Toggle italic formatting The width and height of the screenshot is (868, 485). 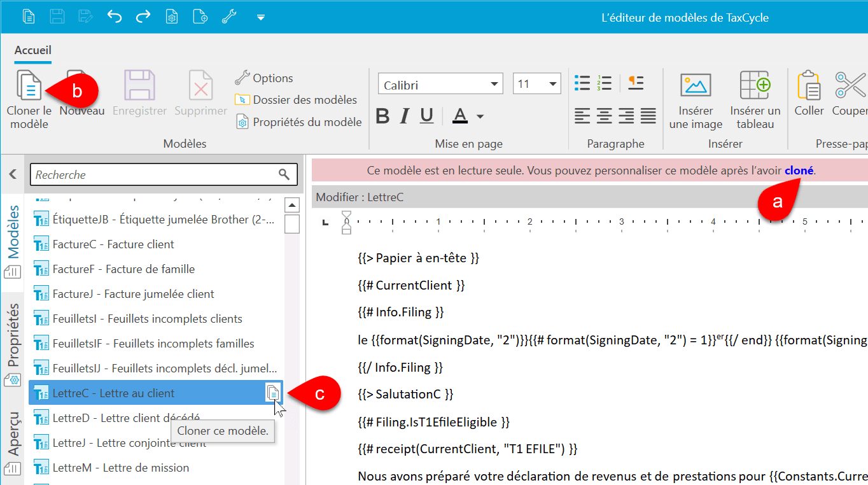(404, 116)
